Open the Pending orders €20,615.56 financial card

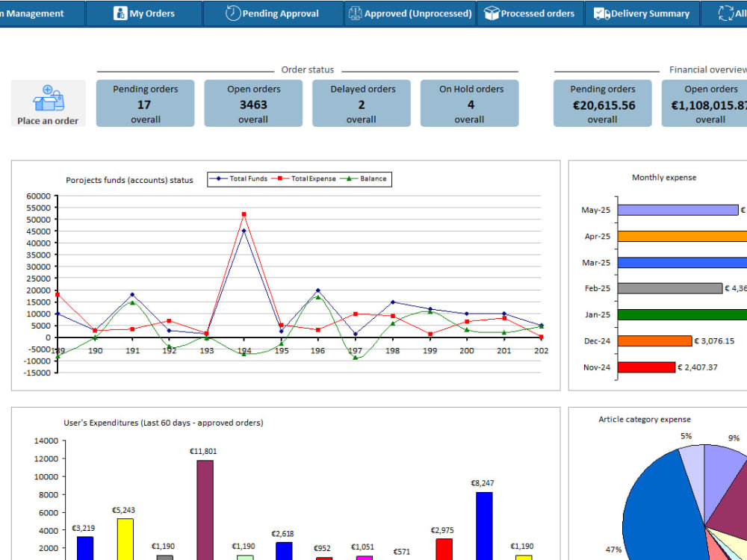point(603,103)
